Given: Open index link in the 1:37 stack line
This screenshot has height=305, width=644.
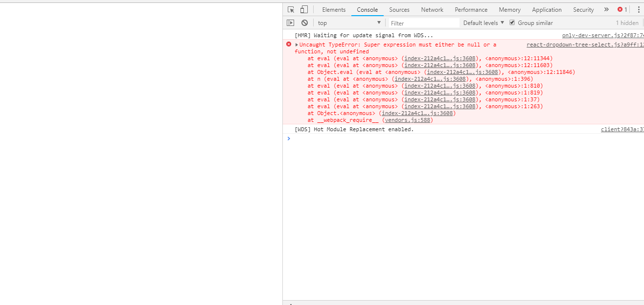Looking at the screenshot, I should [x=440, y=99].
